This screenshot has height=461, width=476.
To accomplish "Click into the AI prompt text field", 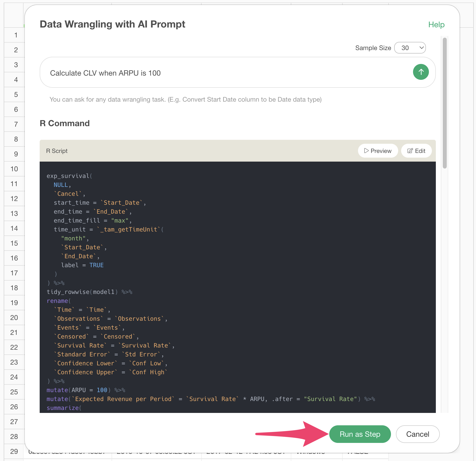I will [x=223, y=73].
